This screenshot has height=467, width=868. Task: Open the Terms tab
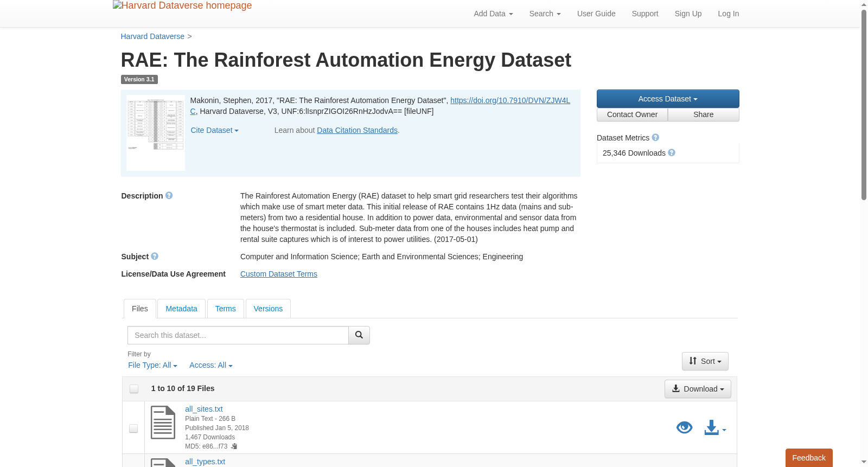point(225,309)
